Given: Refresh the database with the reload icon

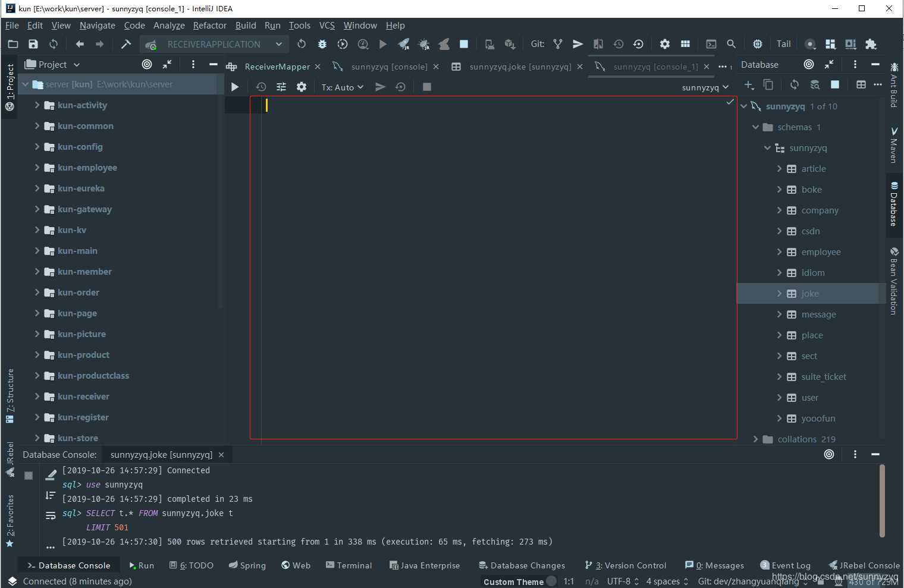Looking at the screenshot, I should click(795, 85).
